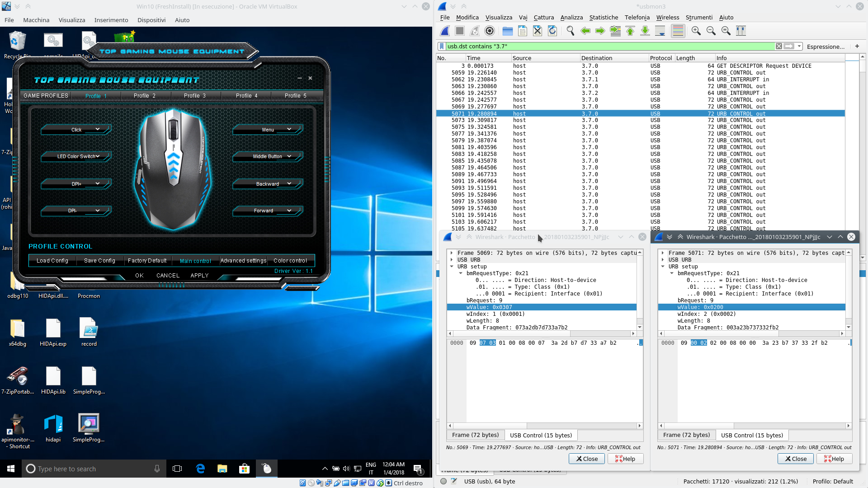Image resolution: width=868 pixels, height=488 pixels.
Task: Open capture options gear icon
Action: [x=490, y=31]
